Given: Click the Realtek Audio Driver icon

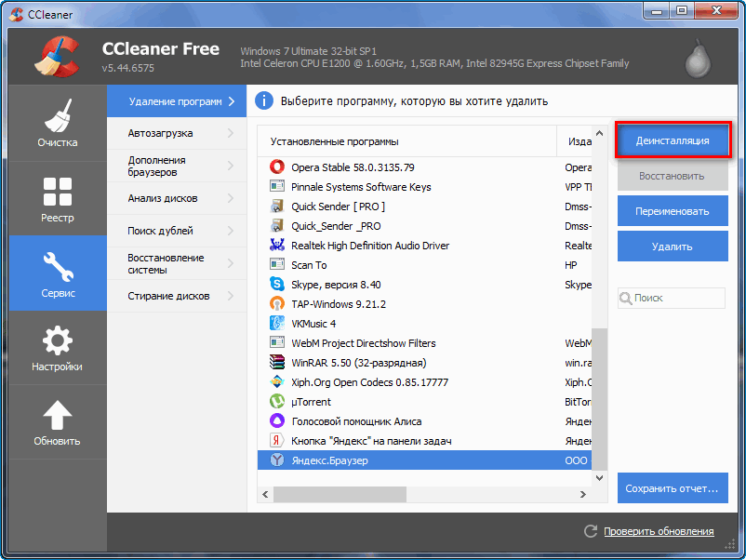Looking at the screenshot, I should tap(277, 245).
